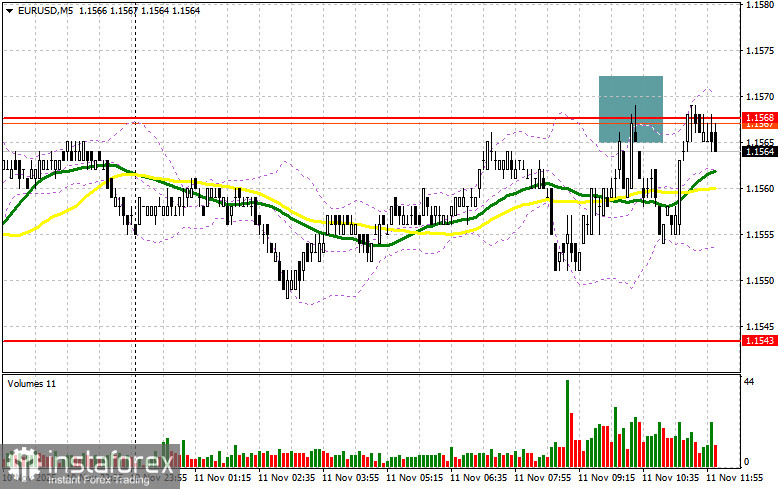Viewport: 781px width, 489px height.
Task: Select the EURUSD,M5 chart title text
Action: point(45,10)
